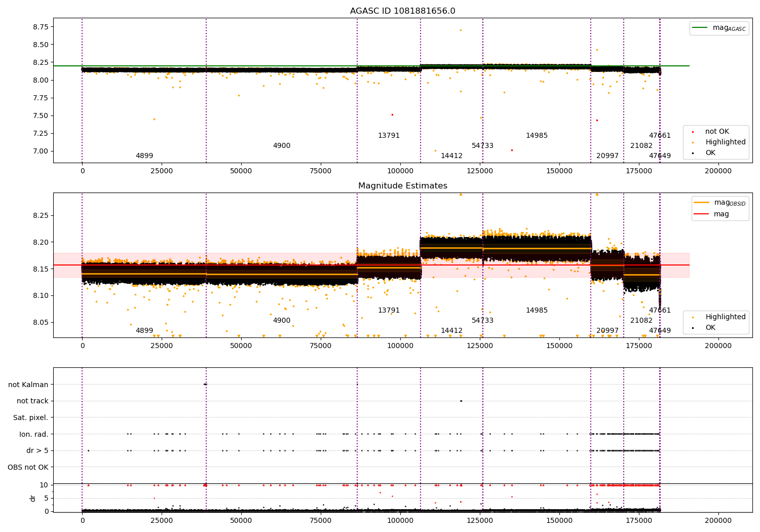Image resolution: width=760 pixels, height=532 pixels.
Task: Click obsid label 21082 in Magnitude Estimates plot
Action: pyautogui.click(x=641, y=321)
